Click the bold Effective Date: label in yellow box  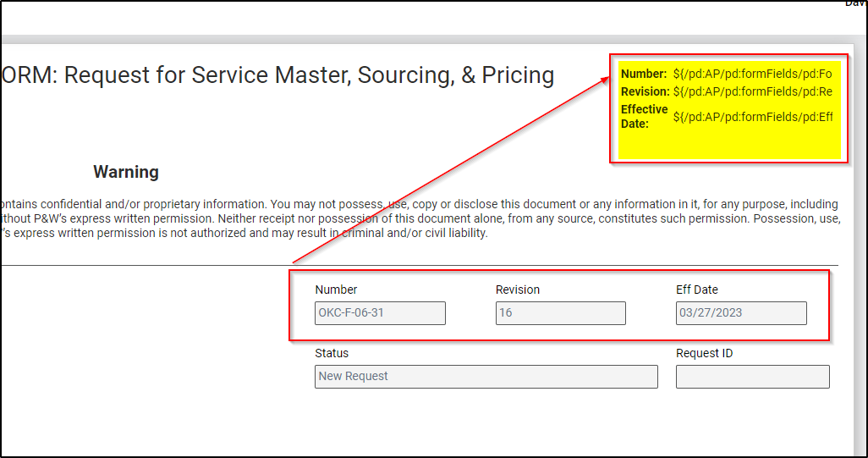point(644,116)
